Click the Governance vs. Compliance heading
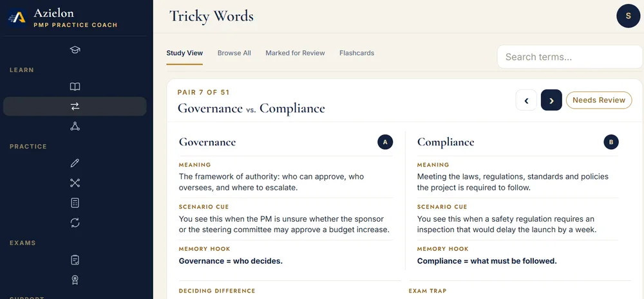The height and width of the screenshot is (299, 644). click(251, 108)
